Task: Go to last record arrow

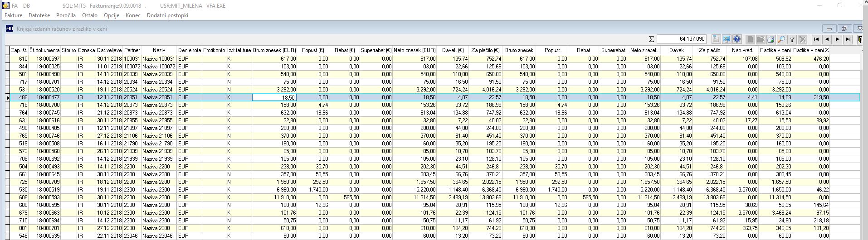Action: tap(848, 39)
